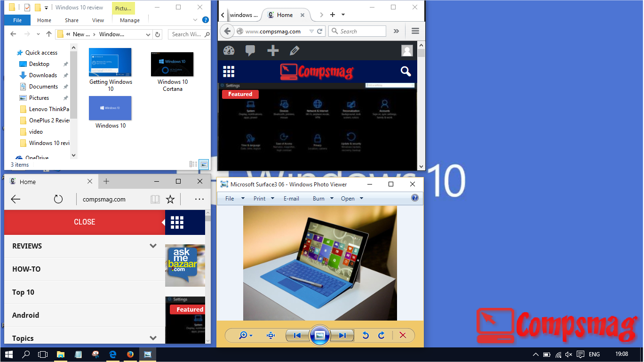This screenshot has height=362, width=644.
Task: Click E-mail in Photo Viewer toolbar
Action: coord(291,198)
